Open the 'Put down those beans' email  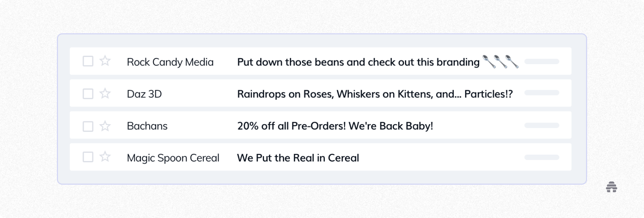pos(358,62)
